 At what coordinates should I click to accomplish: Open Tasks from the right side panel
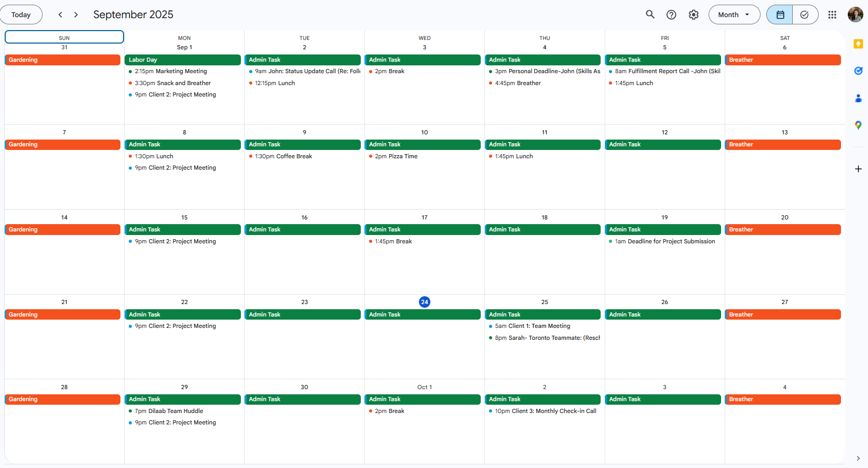(x=858, y=71)
